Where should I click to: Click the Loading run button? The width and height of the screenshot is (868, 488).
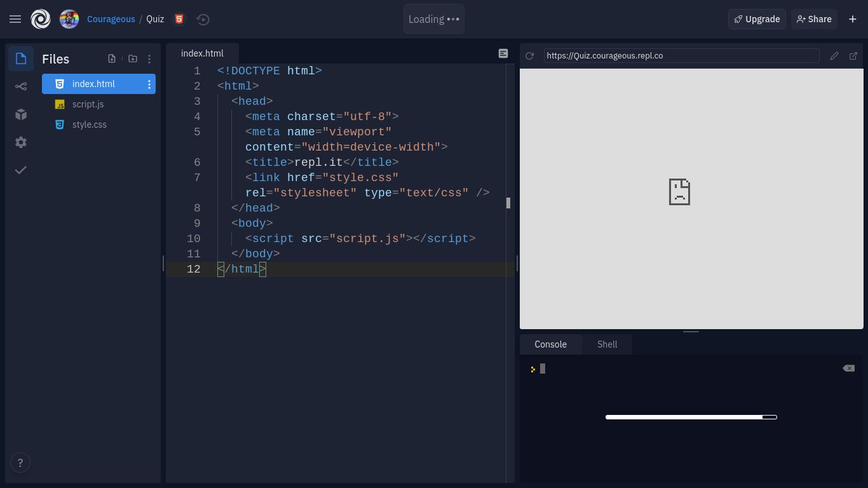tap(434, 19)
